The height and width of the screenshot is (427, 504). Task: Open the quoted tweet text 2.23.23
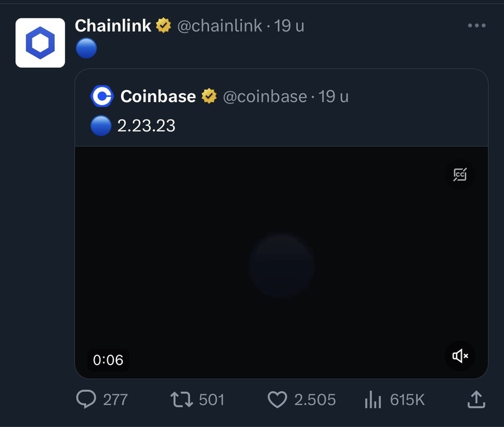tap(146, 126)
